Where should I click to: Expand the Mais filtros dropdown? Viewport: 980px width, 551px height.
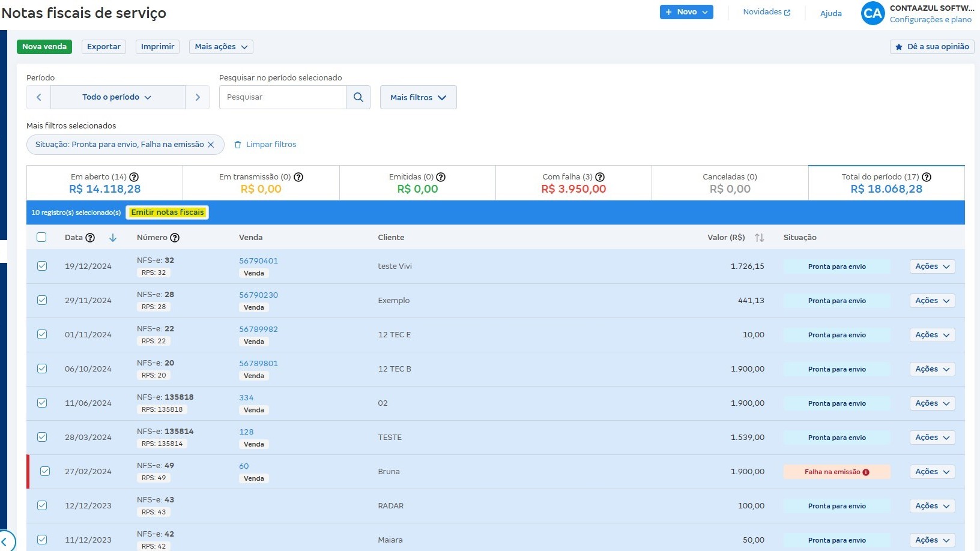(418, 97)
